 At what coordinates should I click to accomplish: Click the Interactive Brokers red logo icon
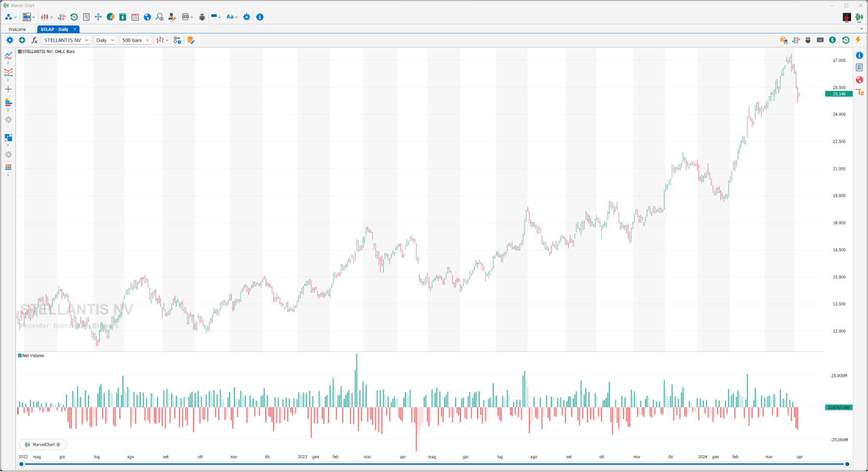847,17
